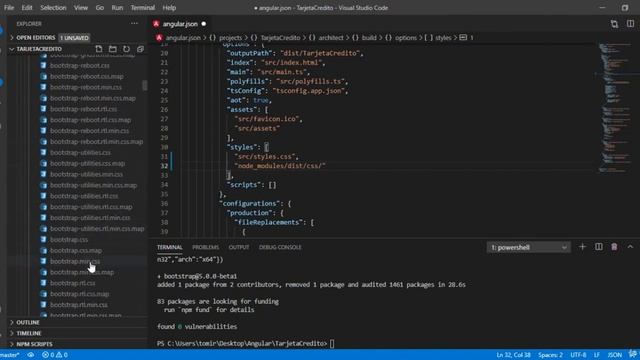Split the editor to the right
Screen dimensions: 640x360
(630, 24)
